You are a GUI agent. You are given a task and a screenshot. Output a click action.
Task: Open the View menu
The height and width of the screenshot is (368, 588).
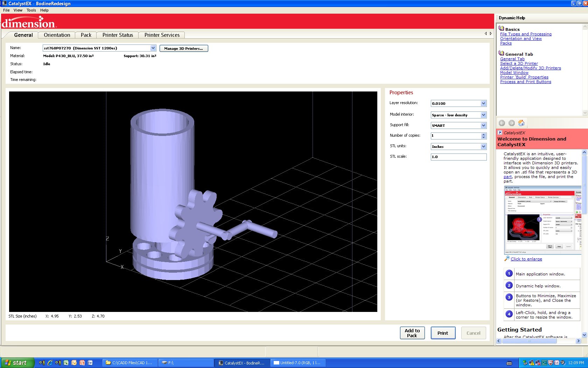click(x=18, y=10)
